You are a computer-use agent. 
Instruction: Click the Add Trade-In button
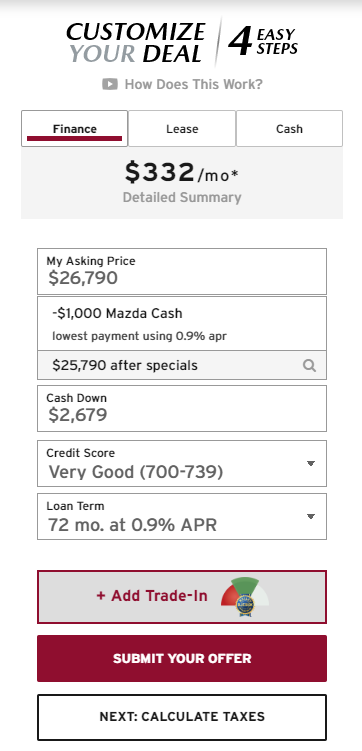(182, 597)
